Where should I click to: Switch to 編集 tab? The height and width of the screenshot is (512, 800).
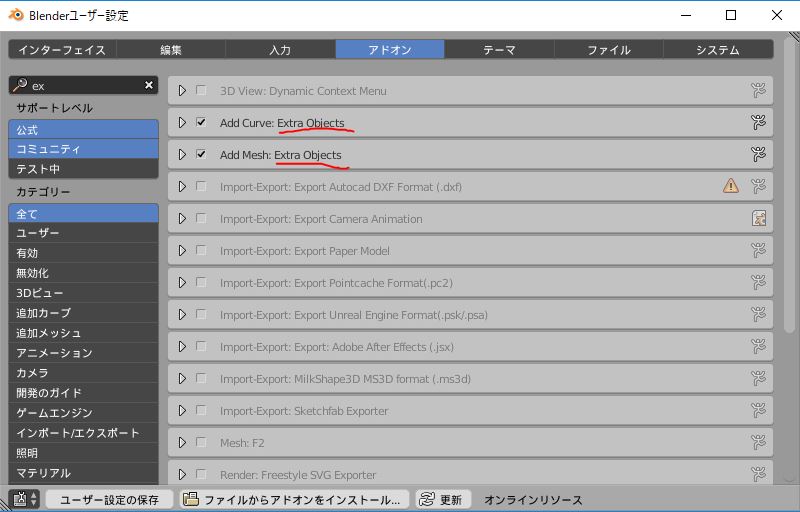pos(171,49)
